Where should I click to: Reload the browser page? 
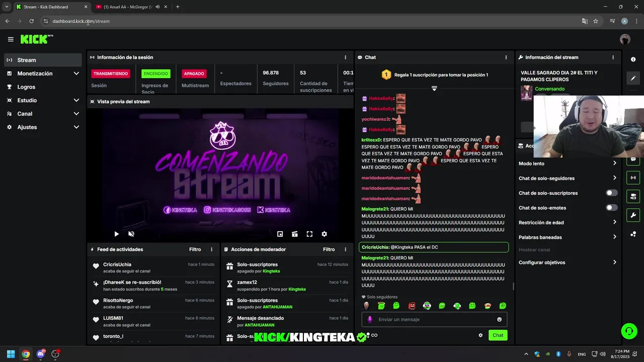coord(31,21)
